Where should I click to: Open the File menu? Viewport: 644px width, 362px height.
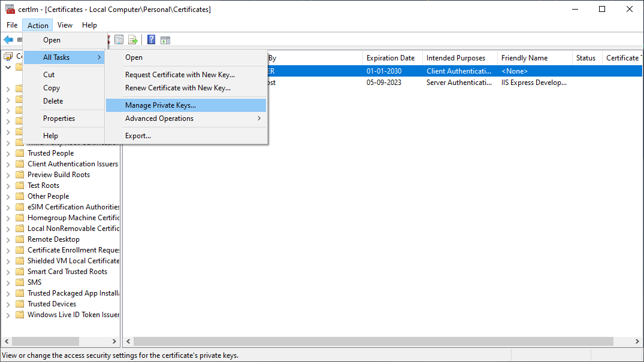[x=11, y=25]
